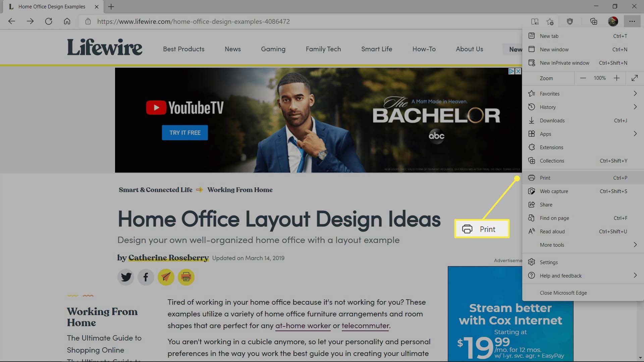Image resolution: width=644 pixels, height=362 pixels.
Task: Click Catherine Roseberry author link
Action: click(x=168, y=258)
